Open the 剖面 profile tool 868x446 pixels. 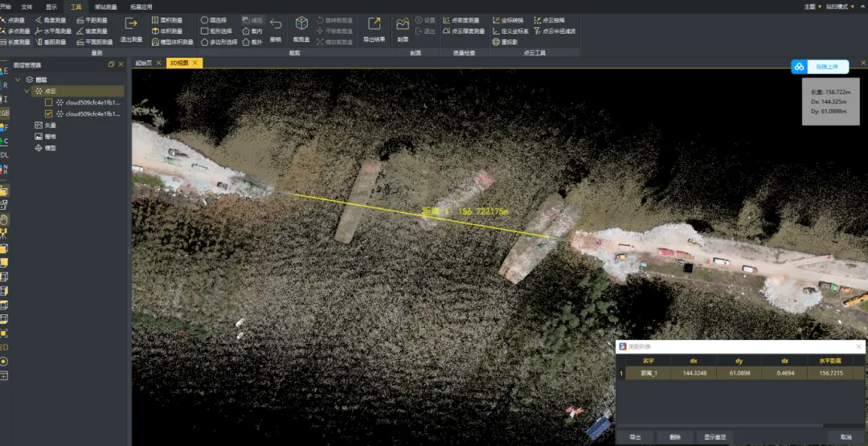403,24
